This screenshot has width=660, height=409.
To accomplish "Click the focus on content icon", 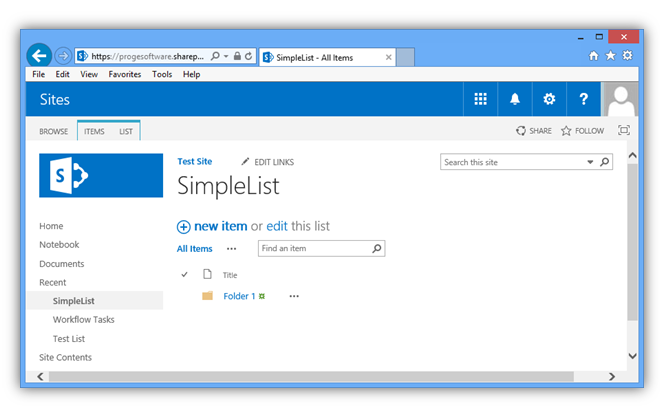I will point(624,130).
